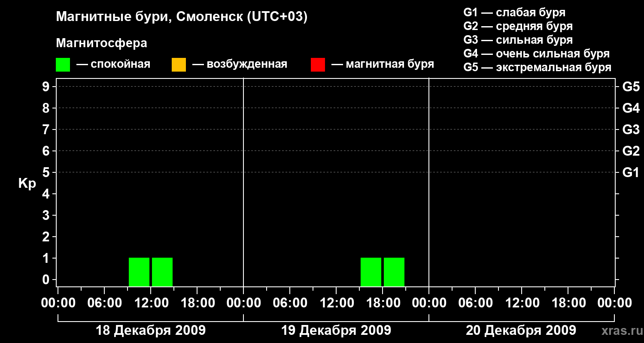Click the 'G2 — средняя буря' legend line
The width and height of the screenshot is (644, 343).
tap(518, 26)
